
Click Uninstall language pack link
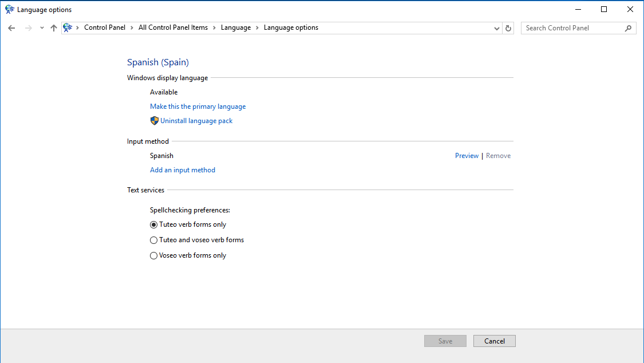196,121
